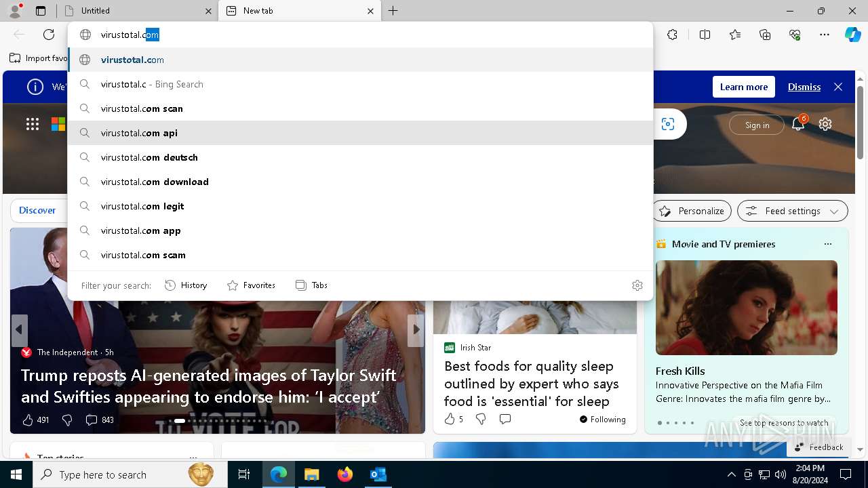Image resolution: width=868 pixels, height=488 pixels.
Task: Click the browser profile avatar icon
Action: click(x=15, y=10)
